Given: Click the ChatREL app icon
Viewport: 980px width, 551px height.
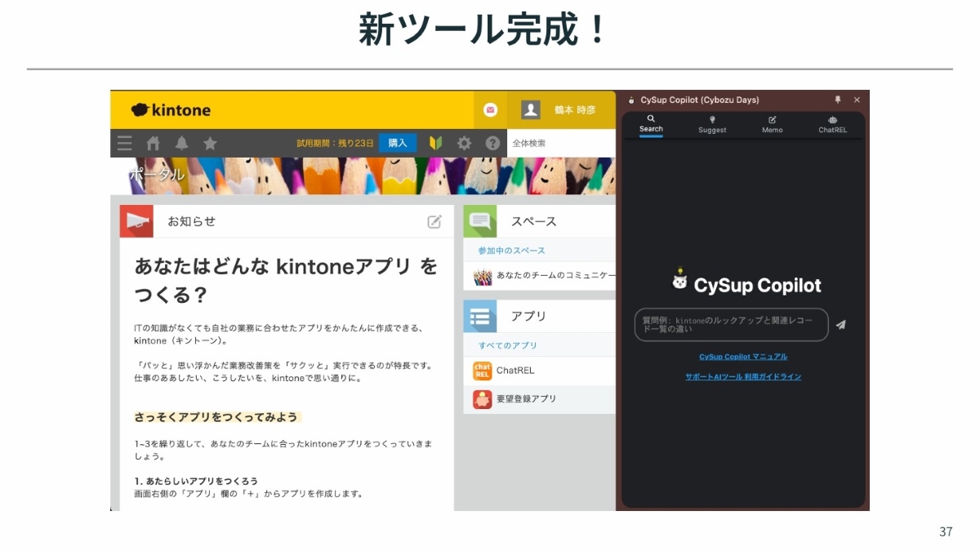Looking at the screenshot, I should [x=482, y=371].
